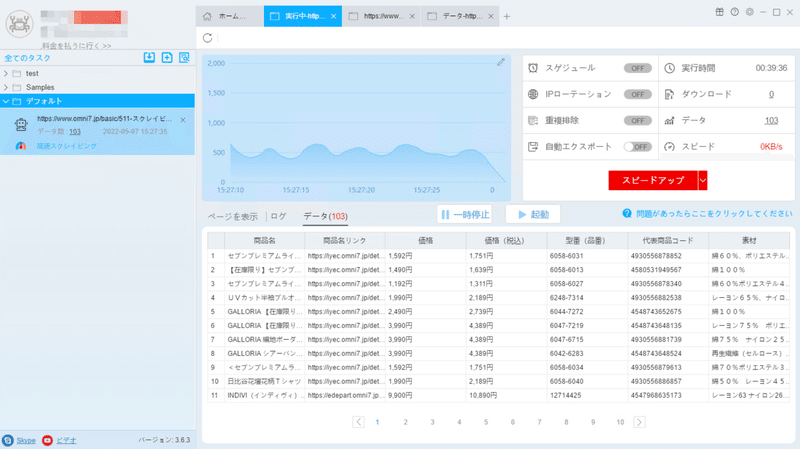This screenshot has width=800, height=449.
Task: Click the Skype link text
Action: coord(26,440)
